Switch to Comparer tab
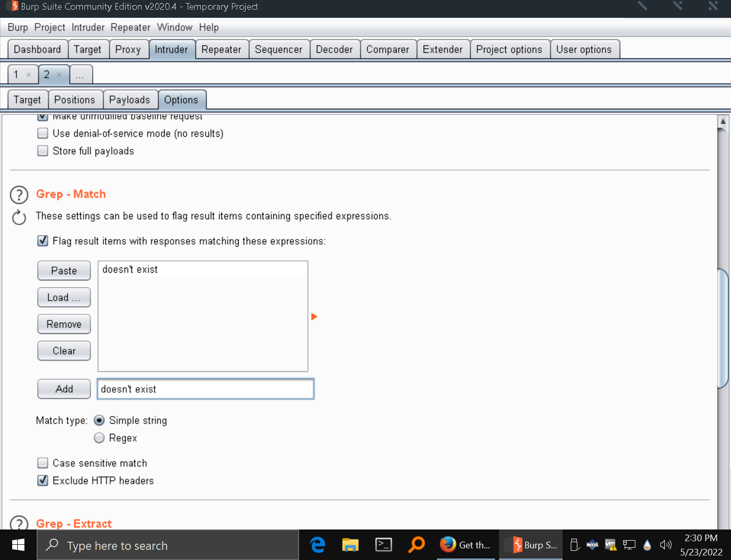Screen dimensions: 731x560 pyautogui.click(x=388, y=49)
